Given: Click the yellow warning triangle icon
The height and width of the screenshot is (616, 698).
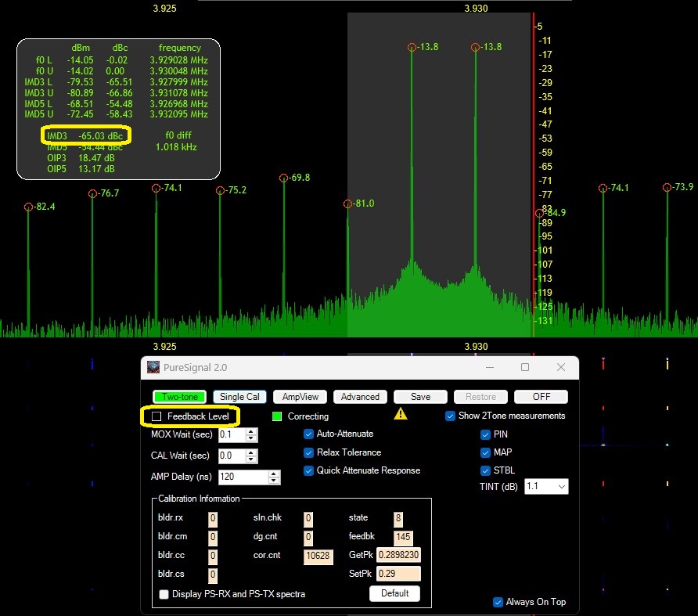Looking at the screenshot, I should click(401, 414).
